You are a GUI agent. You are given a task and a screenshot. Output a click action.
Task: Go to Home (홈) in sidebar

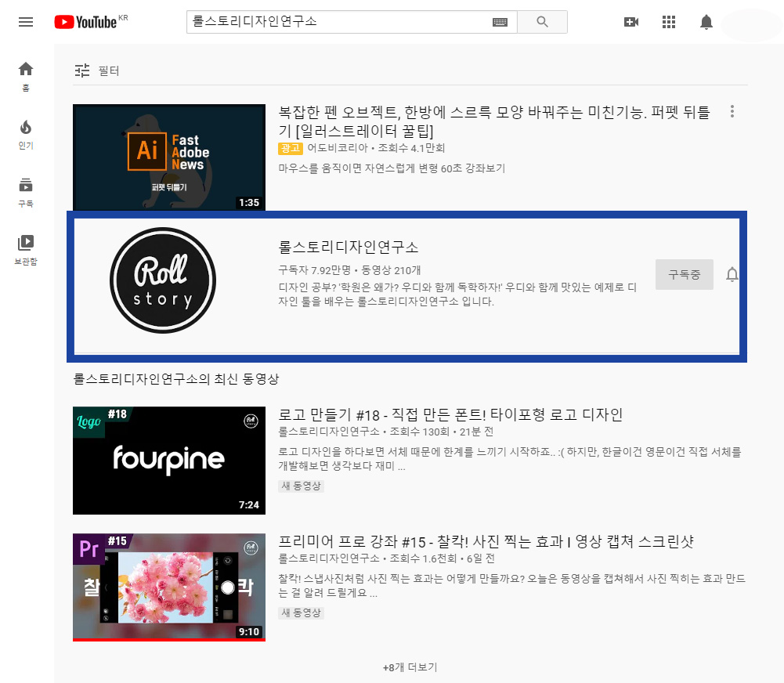26,77
